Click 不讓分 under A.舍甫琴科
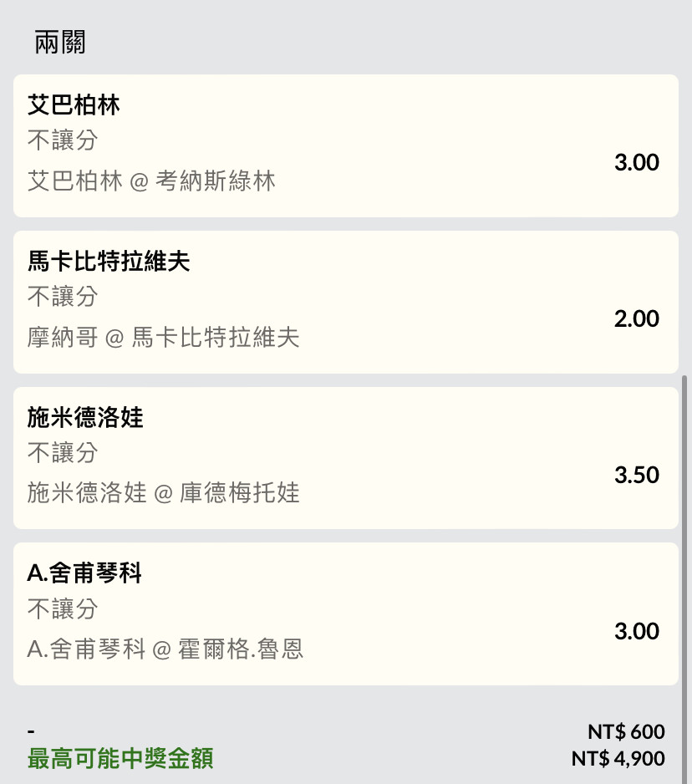Screen dimensions: 692x784 [x=63, y=608]
